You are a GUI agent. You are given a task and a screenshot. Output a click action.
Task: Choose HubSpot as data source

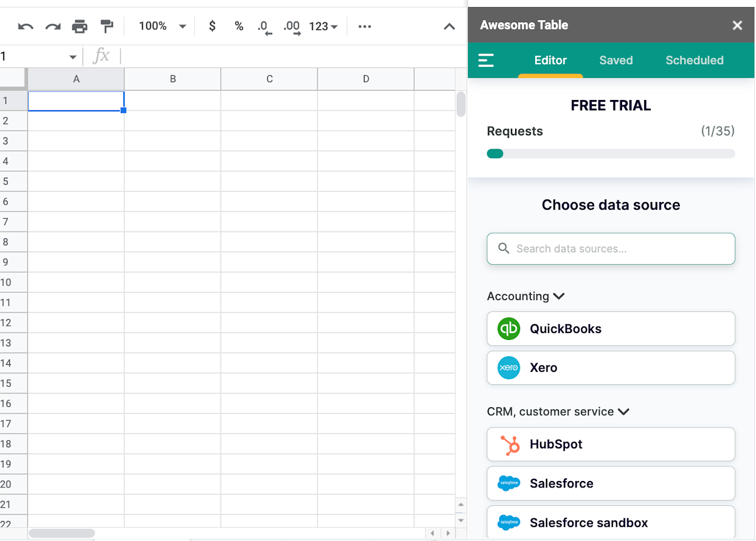(x=611, y=444)
